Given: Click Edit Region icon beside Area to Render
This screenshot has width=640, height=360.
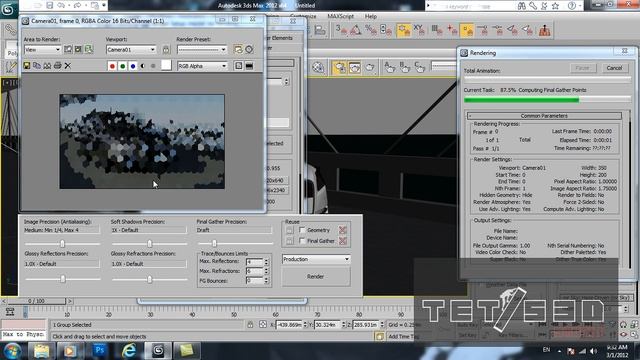Looking at the screenshot, I should (x=68, y=49).
